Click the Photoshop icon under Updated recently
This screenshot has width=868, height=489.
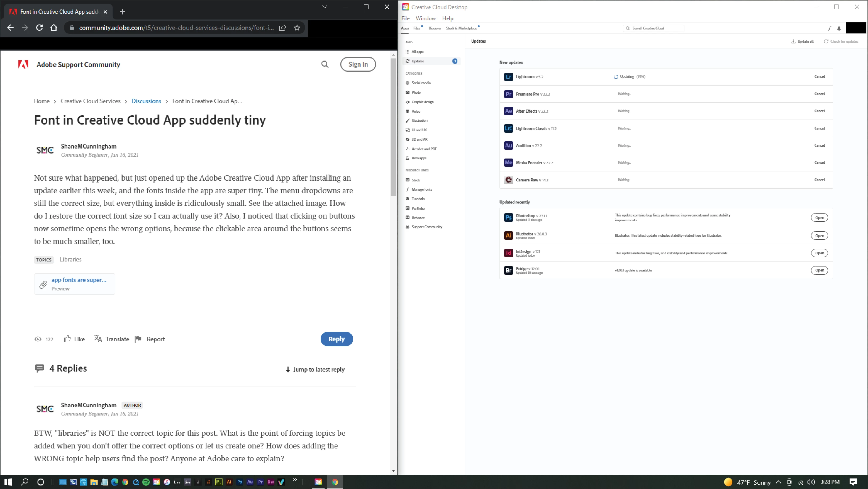point(508,218)
